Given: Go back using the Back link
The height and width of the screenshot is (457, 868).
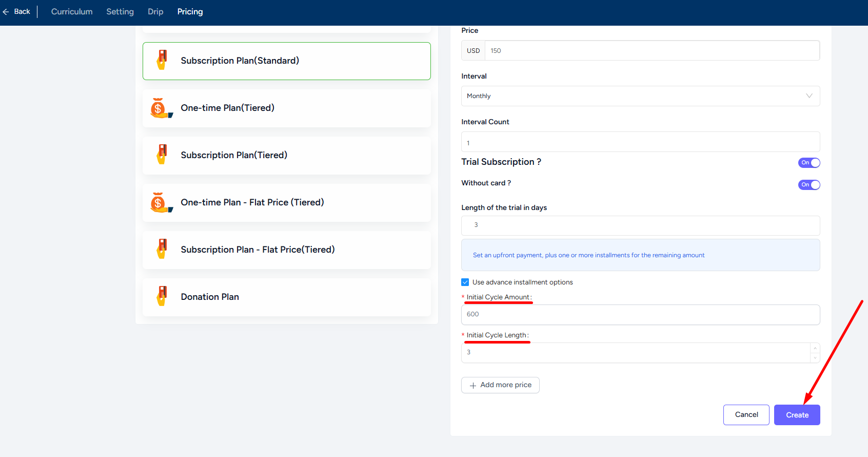Looking at the screenshot, I should click(x=16, y=12).
